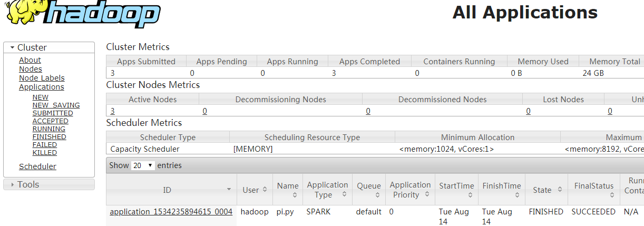Viewport: 644px width, 226px height.
Task: Open the About cluster page
Action: [x=30, y=60]
